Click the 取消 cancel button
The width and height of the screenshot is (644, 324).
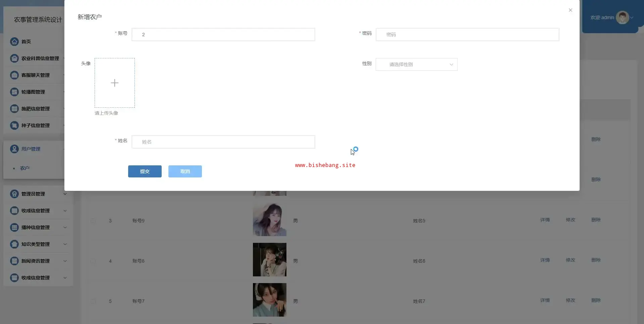pyautogui.click(x=185, y=171)
